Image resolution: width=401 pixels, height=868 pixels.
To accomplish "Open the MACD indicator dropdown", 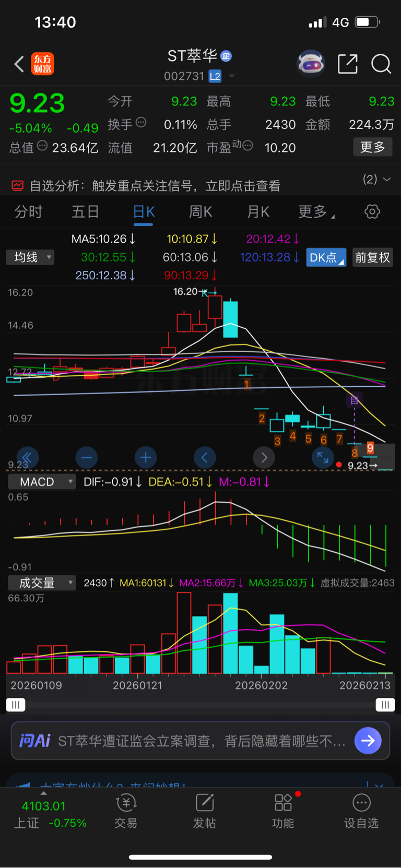I will [42, 482].
